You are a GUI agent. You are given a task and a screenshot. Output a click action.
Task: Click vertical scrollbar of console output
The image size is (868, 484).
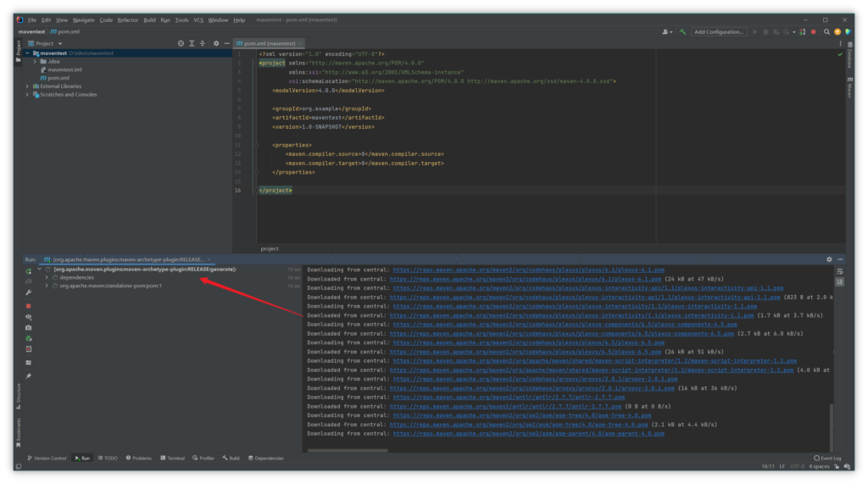[831, 429]
